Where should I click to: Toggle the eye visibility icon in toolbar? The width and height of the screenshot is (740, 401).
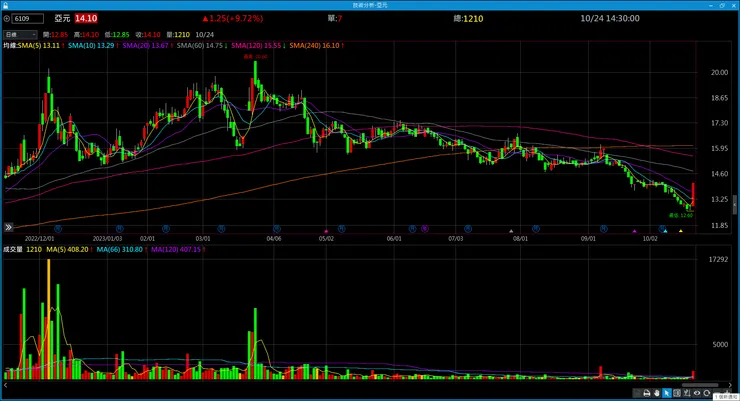[697, 393]
